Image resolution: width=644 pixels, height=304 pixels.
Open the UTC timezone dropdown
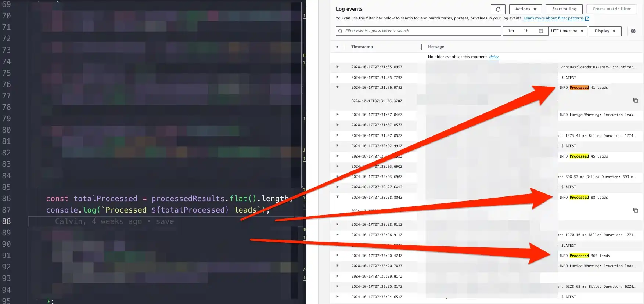pos(567,31)
